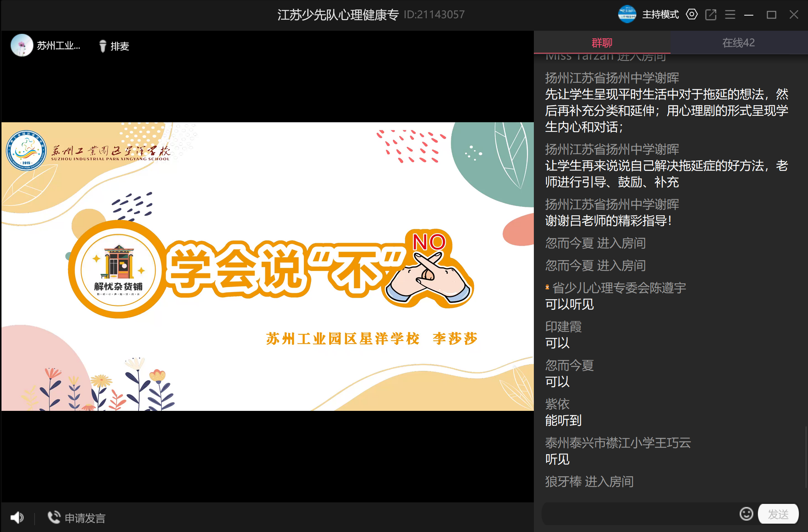Click username 省少儿心理专委会陈遵宇 in chat
Screen dimensions: 808x532
(619, 288)
